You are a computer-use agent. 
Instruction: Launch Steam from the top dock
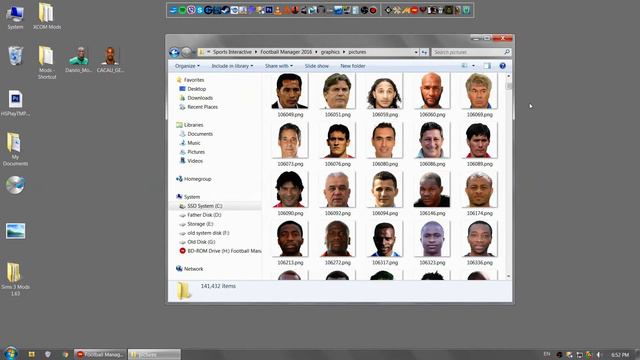[x=225, y=10]
